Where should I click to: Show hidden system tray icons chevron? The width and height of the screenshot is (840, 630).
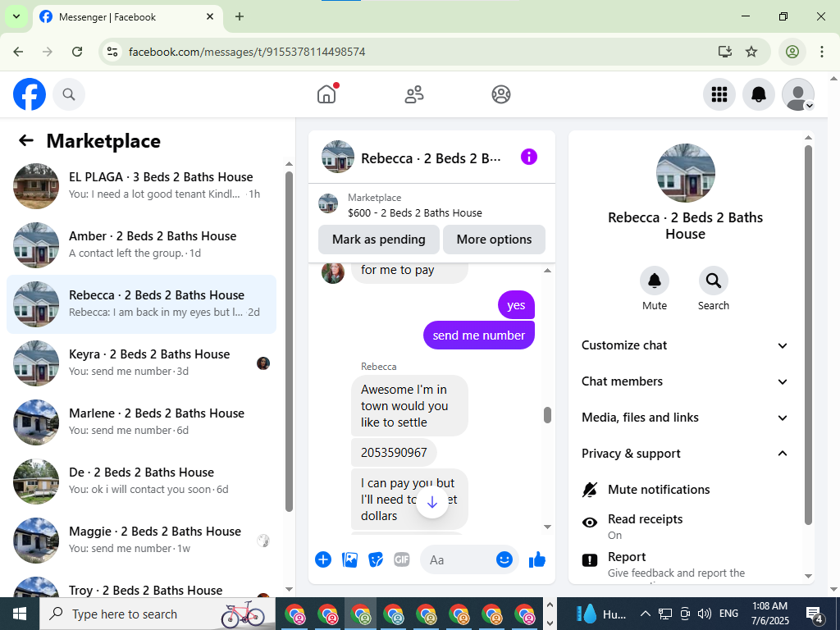pos(646,614)
